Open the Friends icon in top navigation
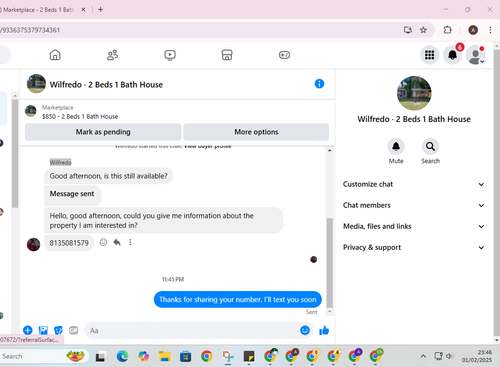The height and width of the screenshot is (367, 500). click(112, 55)
